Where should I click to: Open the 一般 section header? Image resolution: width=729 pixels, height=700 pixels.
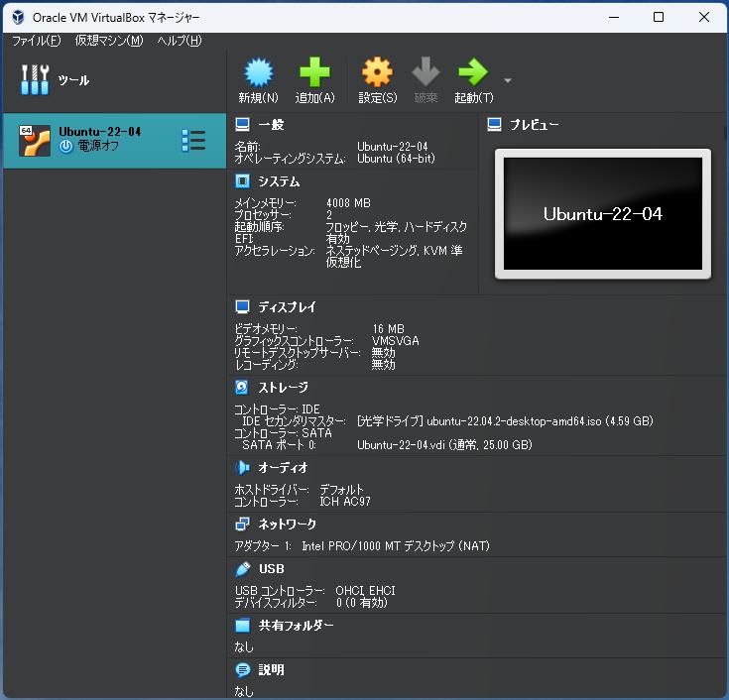[271, 125]
